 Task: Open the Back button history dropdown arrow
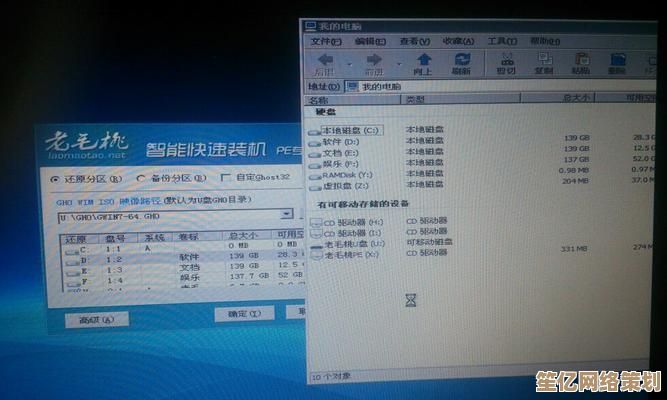(350, 64)
